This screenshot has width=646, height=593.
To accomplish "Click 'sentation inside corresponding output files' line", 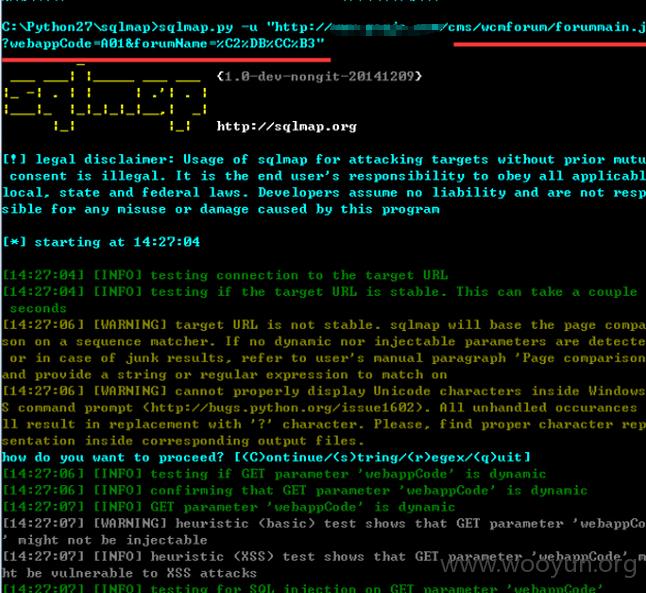I will pos(183,441).
